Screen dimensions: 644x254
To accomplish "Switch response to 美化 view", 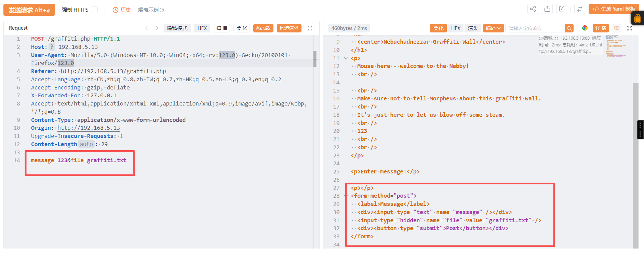I will coord(438,28).
